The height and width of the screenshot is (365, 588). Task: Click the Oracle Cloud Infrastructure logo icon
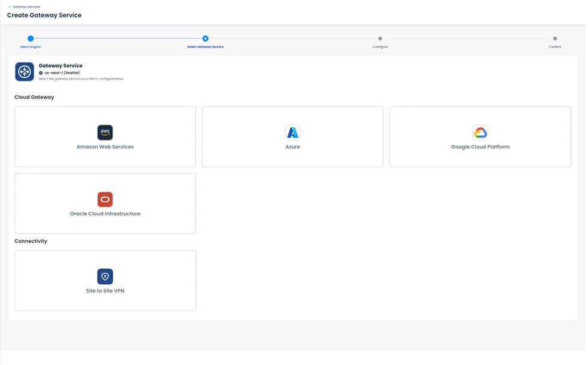[x=105, y=199]
